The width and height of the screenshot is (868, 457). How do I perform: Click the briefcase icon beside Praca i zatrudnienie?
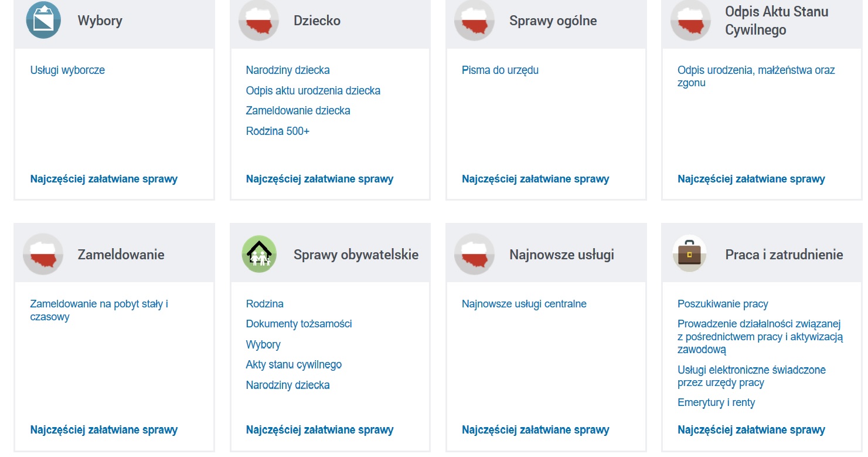[689, 254]
